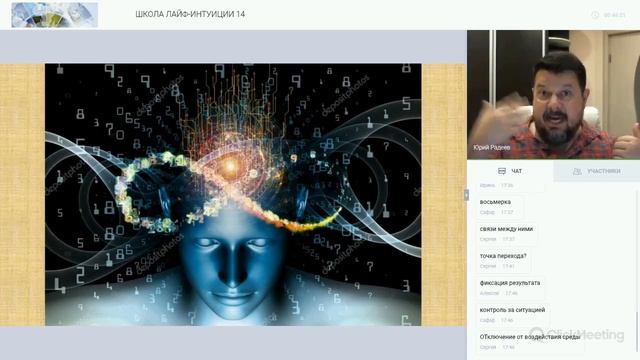Image resolution: width=640 pixels, height=360 pixels.
Task: Click the elapsed time counter in the header
Action: click(614, 15)
